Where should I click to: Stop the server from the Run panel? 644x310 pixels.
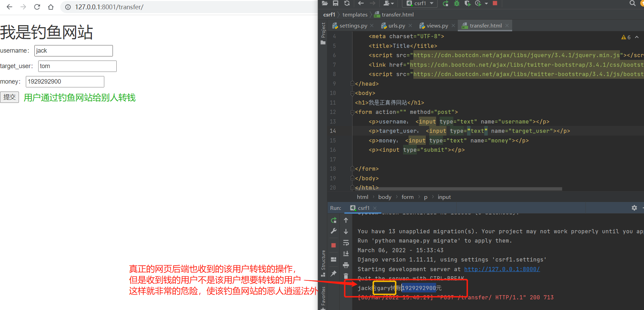334,245
